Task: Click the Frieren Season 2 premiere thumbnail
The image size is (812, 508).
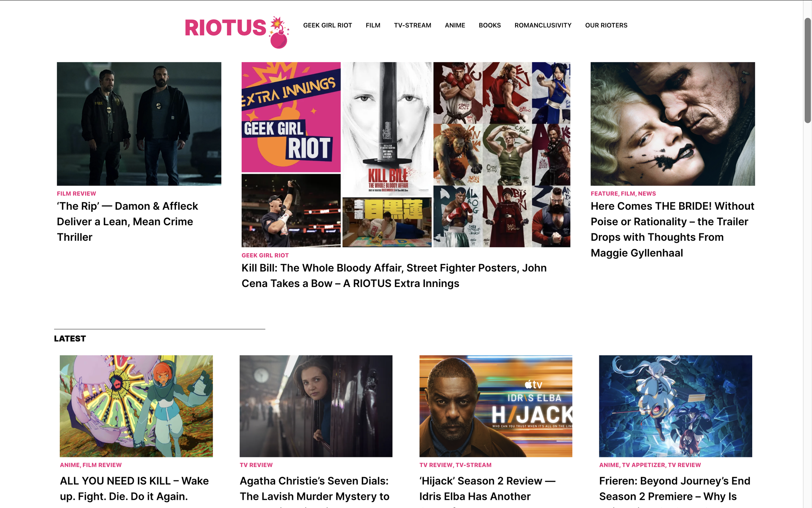Action: click(x=675, y=406)
